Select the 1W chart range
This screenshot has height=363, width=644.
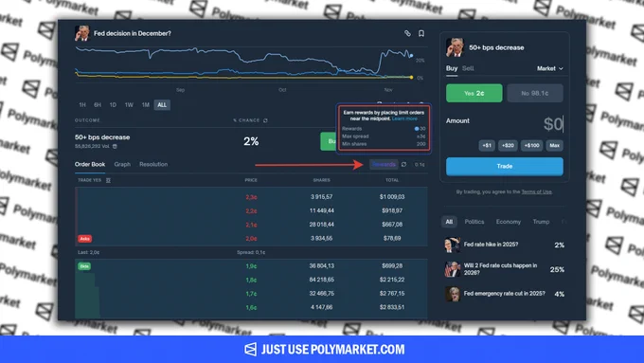[129, 105]
